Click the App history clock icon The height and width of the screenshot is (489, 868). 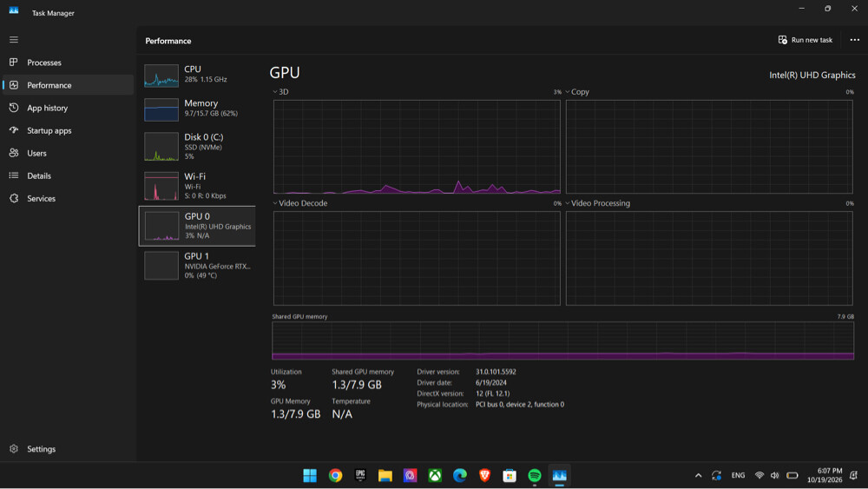pos(14,108)
